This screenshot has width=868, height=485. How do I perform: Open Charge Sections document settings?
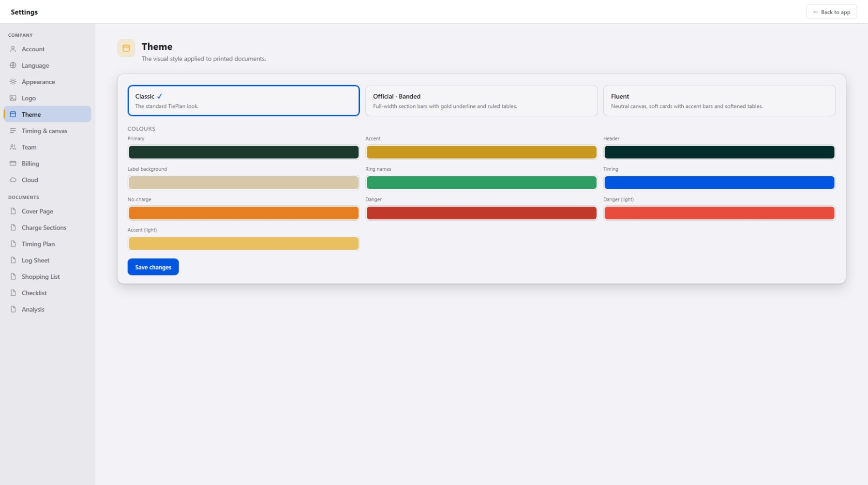tap(47, 227)
